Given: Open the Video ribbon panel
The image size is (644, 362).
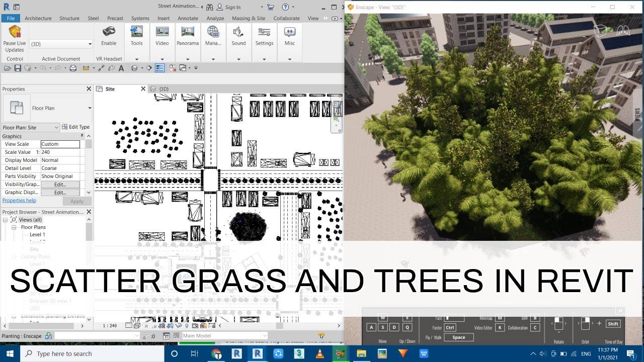Looking at the screenshot, I should (x=162, y=35).
